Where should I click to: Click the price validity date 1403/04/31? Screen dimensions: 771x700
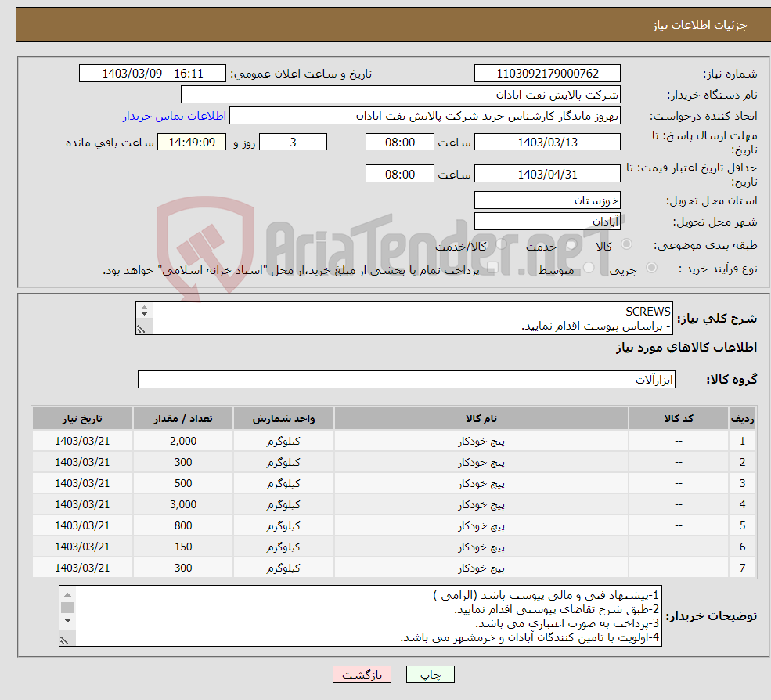(x=547, y=174)
